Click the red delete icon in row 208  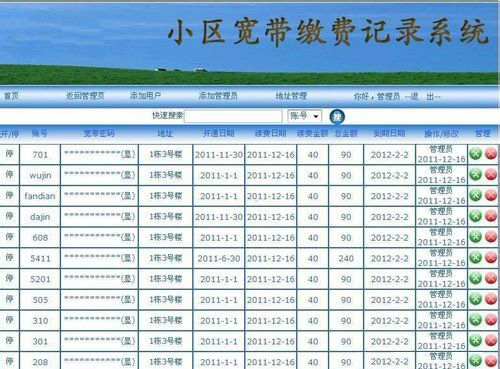tap(491, 361)
